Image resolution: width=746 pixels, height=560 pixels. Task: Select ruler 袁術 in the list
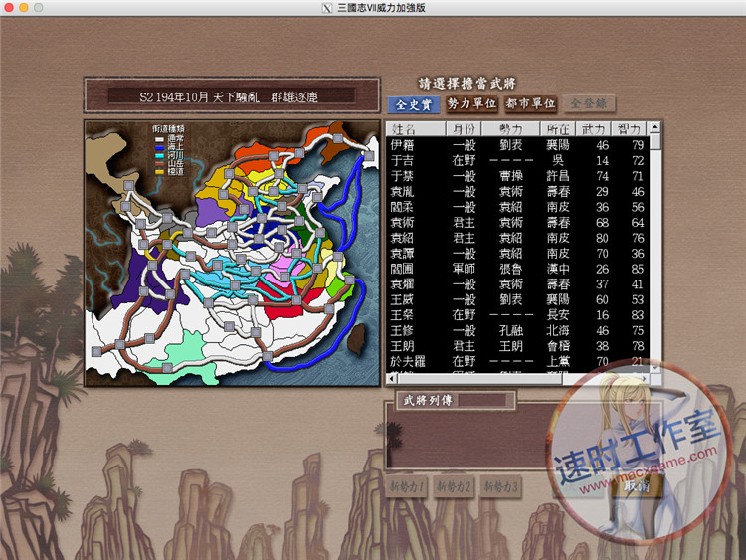tap(517, 222)
